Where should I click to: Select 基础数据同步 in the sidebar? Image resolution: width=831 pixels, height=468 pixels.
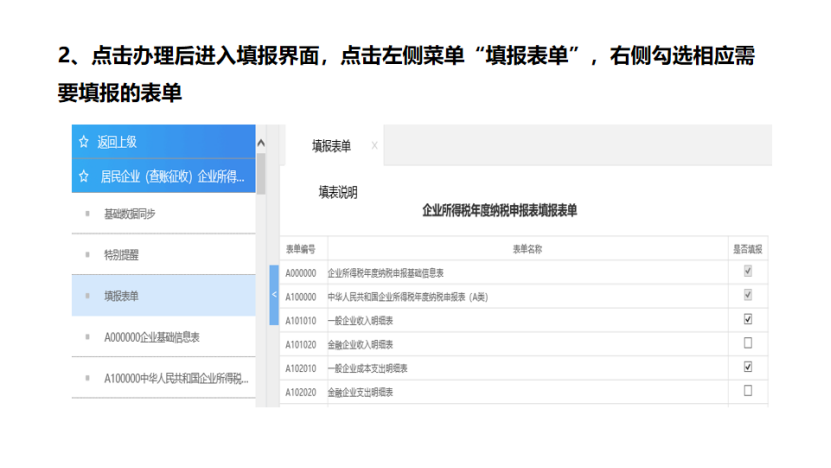(130, 214)
